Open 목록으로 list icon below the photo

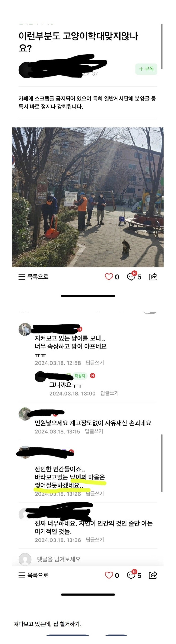click(33, 277)
